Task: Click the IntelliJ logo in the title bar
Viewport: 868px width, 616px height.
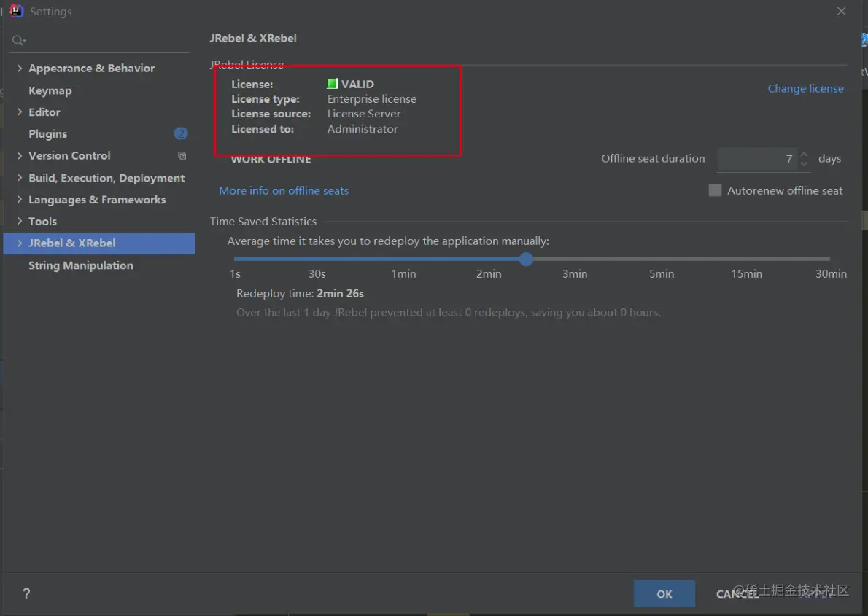Action: click(17, 11)
